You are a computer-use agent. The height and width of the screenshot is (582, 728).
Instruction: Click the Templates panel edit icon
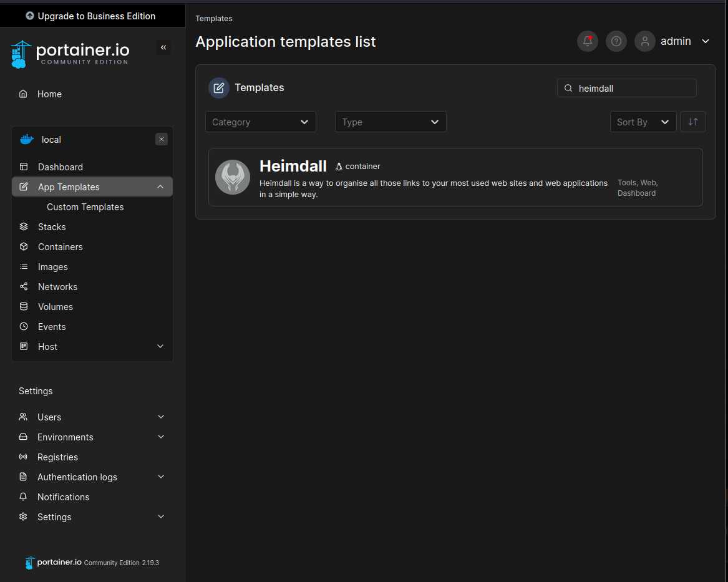coord(219,88)
